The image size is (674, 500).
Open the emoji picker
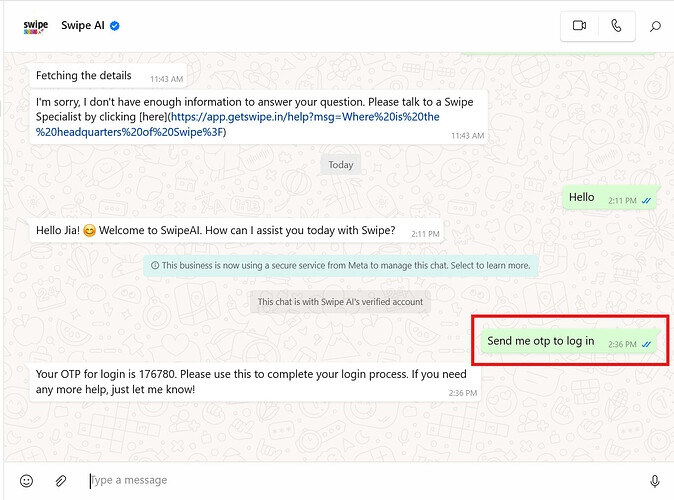coord(26,481)
